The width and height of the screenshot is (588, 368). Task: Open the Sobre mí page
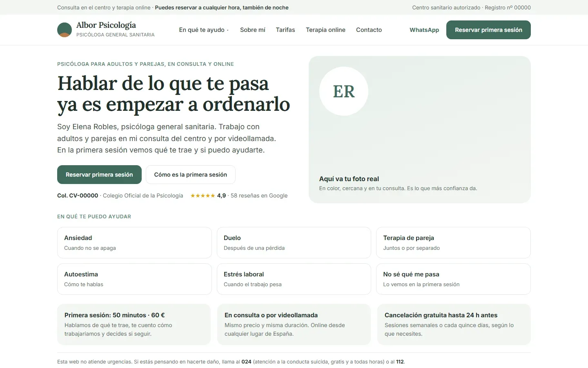pos(253,30)
